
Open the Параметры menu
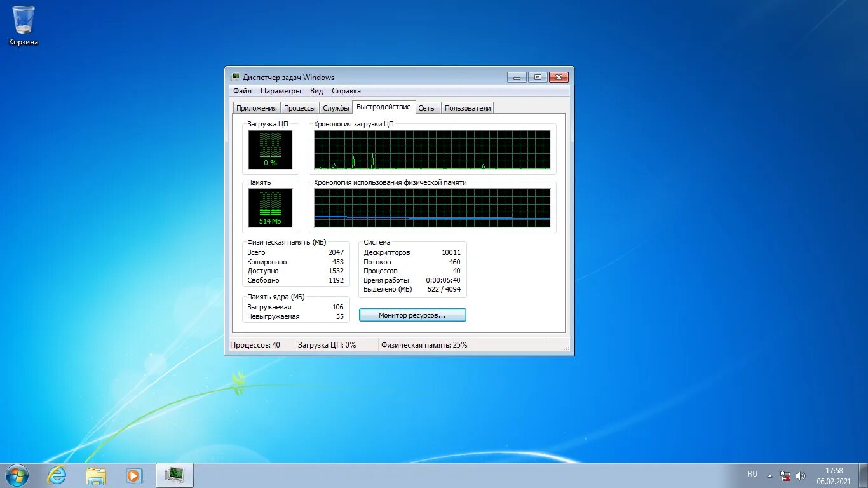coord(281,91)
